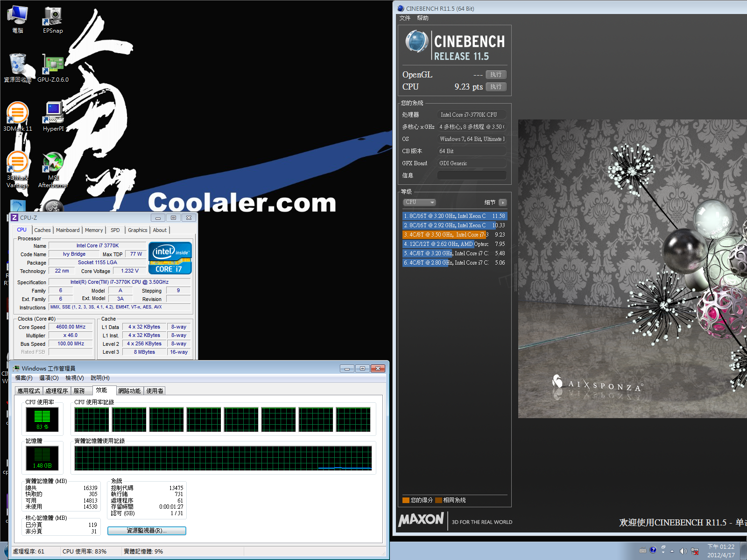Switch to the About tab in CPU-Z
This screenshot has height=560, width=747.
coord(160,230)
